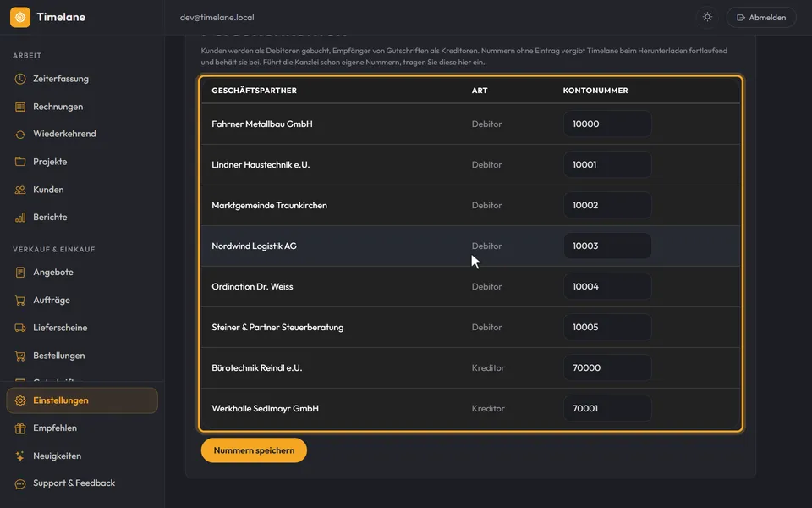Focus account number field for Ordination Dr. Weiss
The image size is (812, 508).
pyautogui.click(x=607, y=287)
